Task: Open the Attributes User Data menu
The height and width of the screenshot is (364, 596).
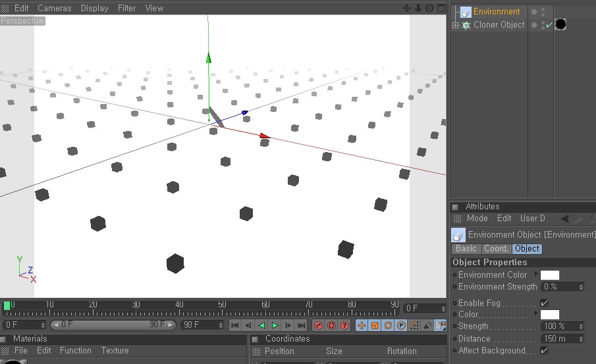Action: 532,218
